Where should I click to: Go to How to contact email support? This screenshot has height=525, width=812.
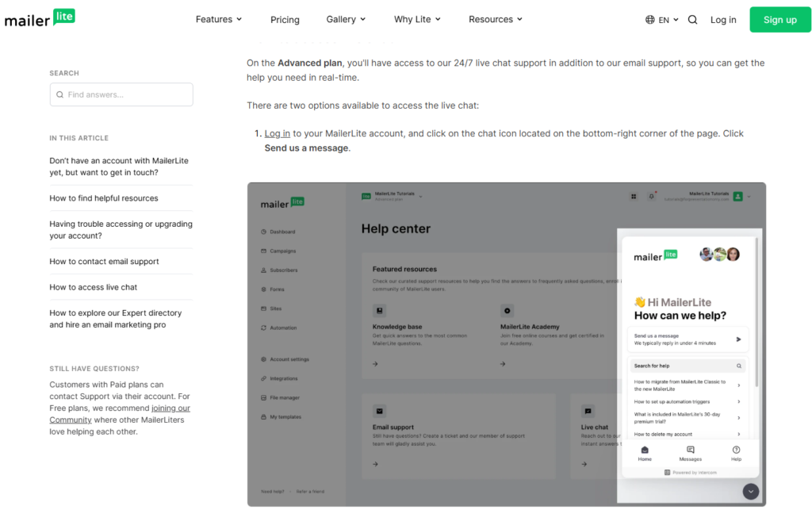(x=104, y=262)
